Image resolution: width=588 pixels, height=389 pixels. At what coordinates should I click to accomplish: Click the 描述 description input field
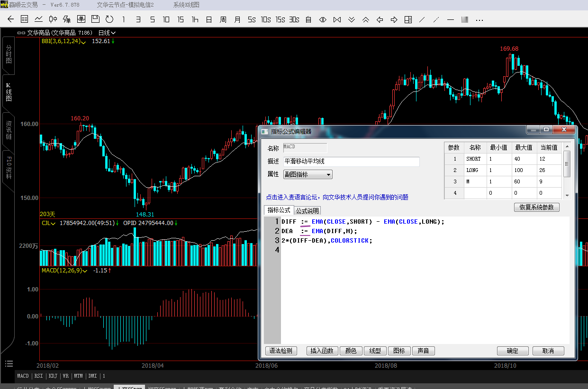tap(351, 162)
